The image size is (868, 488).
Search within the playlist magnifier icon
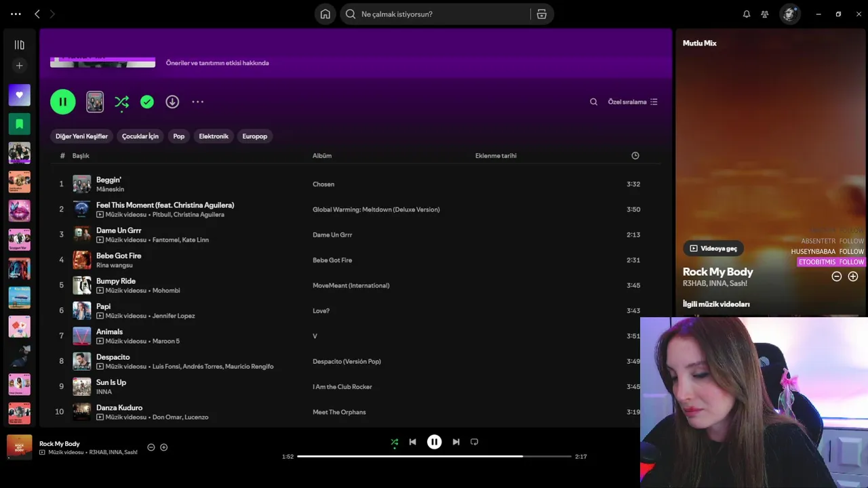coord(593,102)
